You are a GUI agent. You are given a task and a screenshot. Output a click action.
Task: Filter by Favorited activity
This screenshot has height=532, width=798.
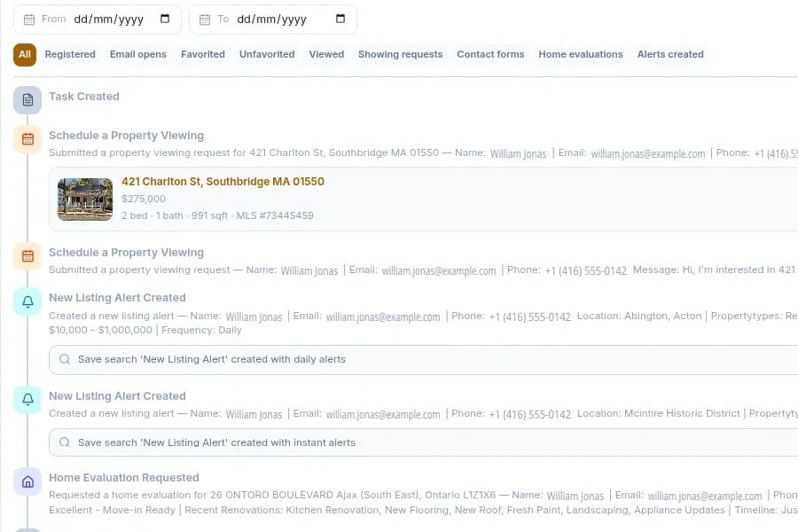(x=202, y=54)
